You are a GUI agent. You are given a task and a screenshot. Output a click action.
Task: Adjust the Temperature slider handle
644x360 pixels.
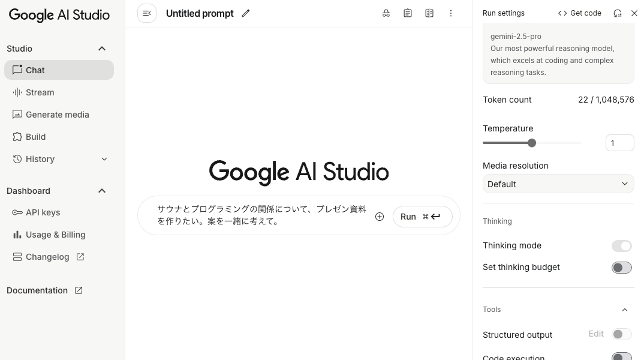tap(532, 143)
